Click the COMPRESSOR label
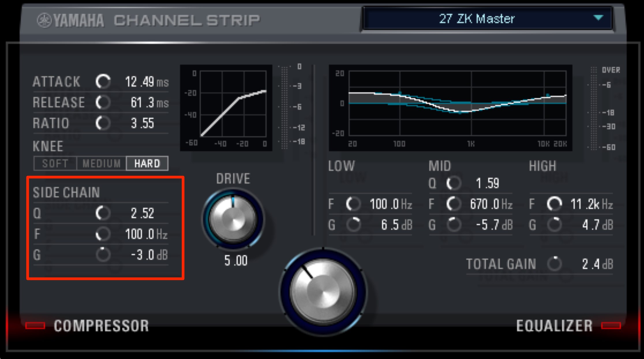644x359 pixels. tap(101, 326)
